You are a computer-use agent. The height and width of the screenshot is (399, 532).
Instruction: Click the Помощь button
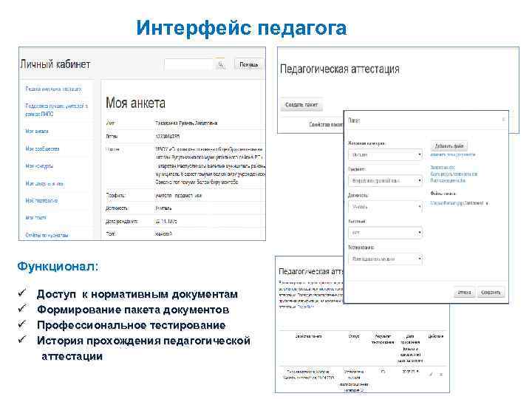pyautogui.click(x=249, y=64)
